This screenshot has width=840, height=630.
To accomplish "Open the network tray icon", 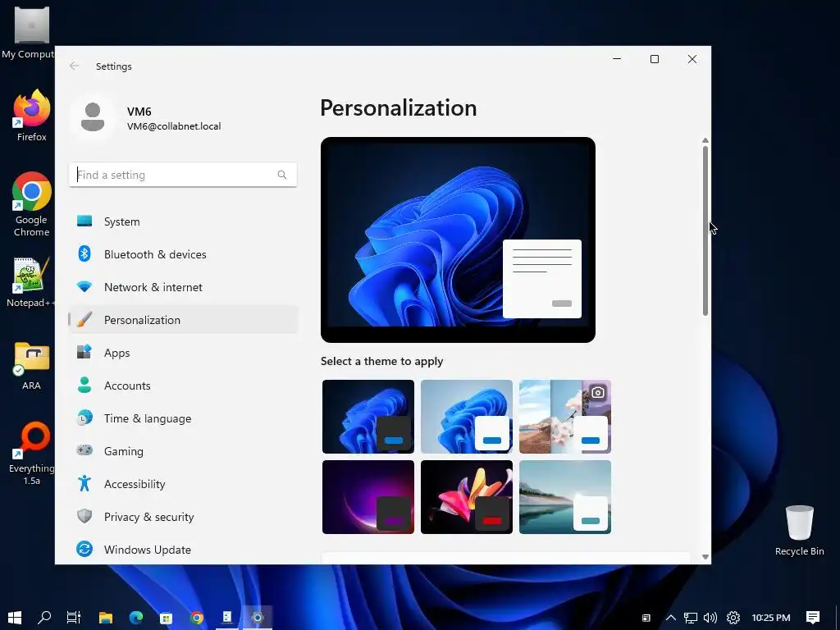I will coord(690,618).
